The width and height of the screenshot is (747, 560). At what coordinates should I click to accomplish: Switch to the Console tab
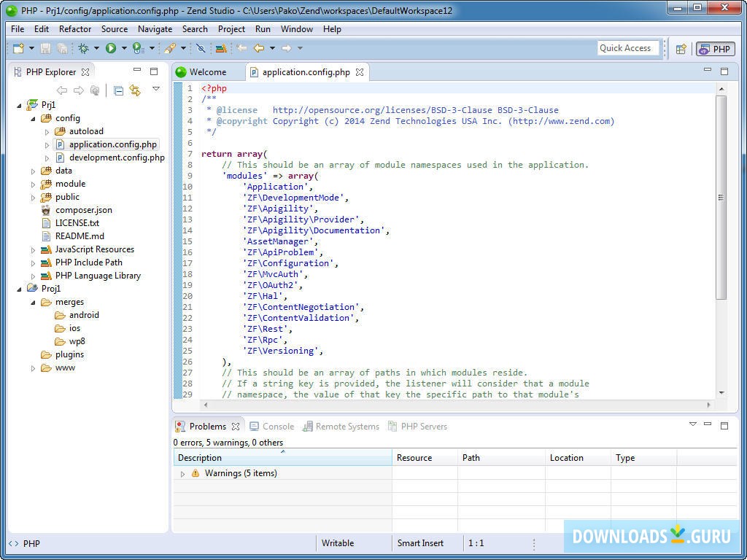pos(277,427)
